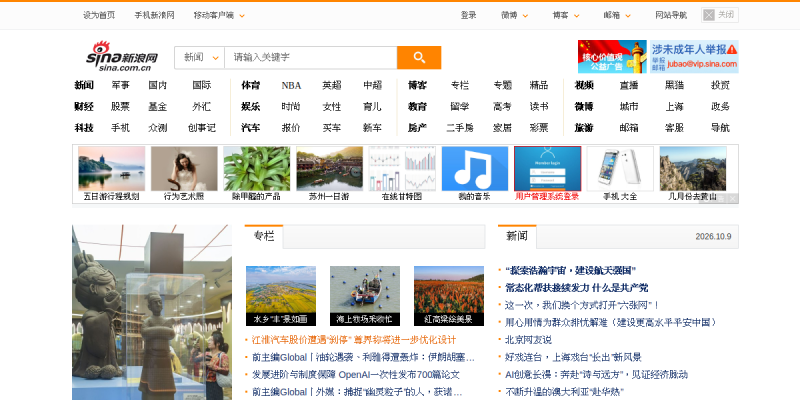The width and height of the screenshot is (800, 400).
Task: Open 手机新浪网 link
Action: 155,15
